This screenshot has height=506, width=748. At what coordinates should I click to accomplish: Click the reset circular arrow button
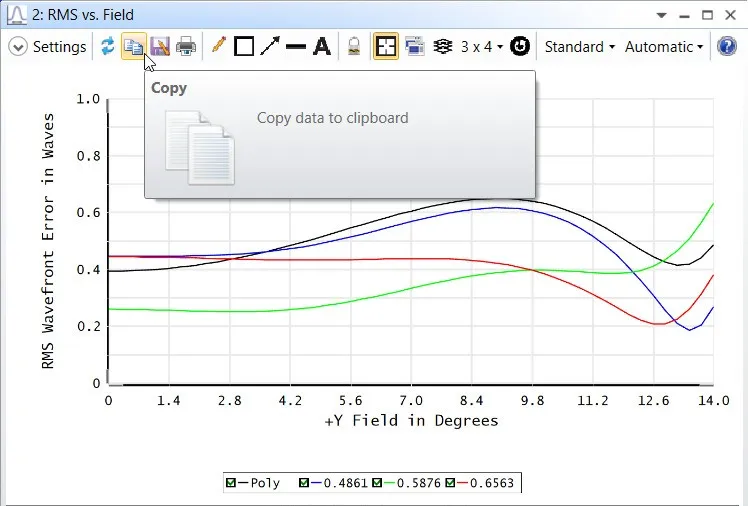click(519, 46)
